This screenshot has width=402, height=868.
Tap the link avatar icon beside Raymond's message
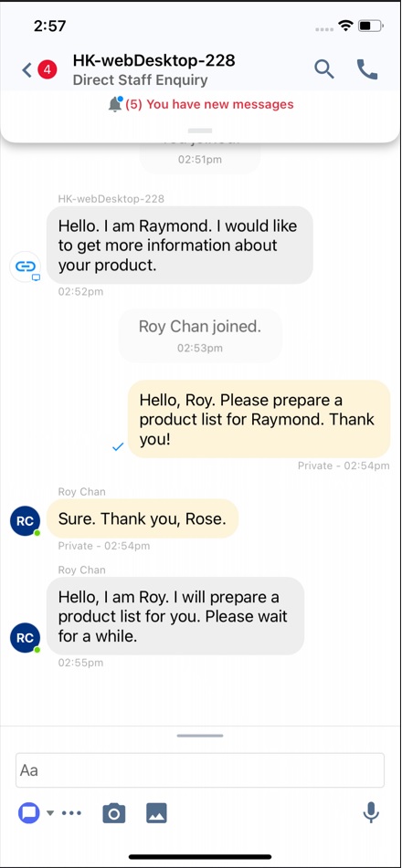pos(25,267)
